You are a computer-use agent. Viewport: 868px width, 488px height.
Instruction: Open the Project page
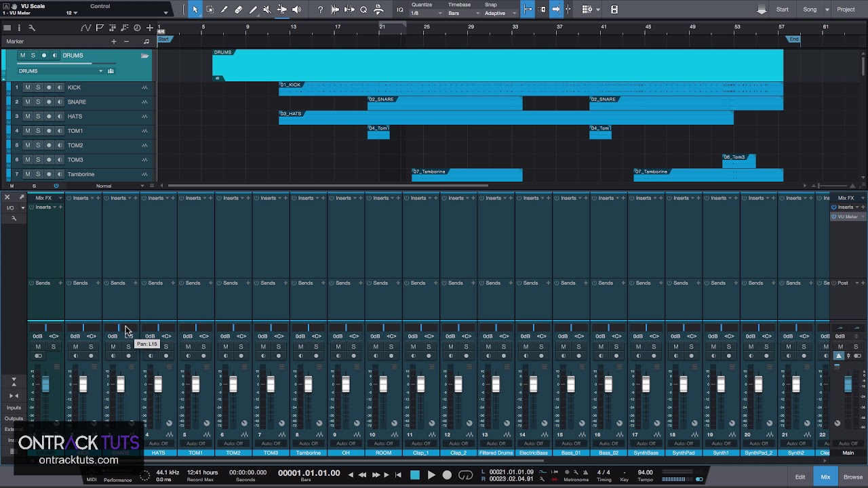click(x=846, y=9)
